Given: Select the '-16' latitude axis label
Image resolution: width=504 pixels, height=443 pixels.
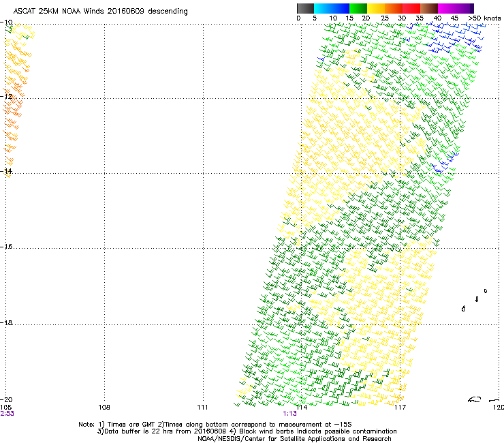Looking at the screenshot, I should click(x=6, y=247).
